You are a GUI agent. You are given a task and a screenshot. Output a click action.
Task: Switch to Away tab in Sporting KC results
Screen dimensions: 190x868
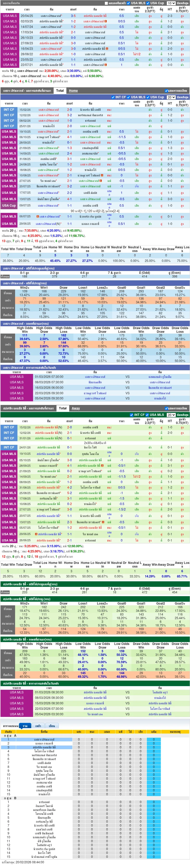(x=76, y=408)
